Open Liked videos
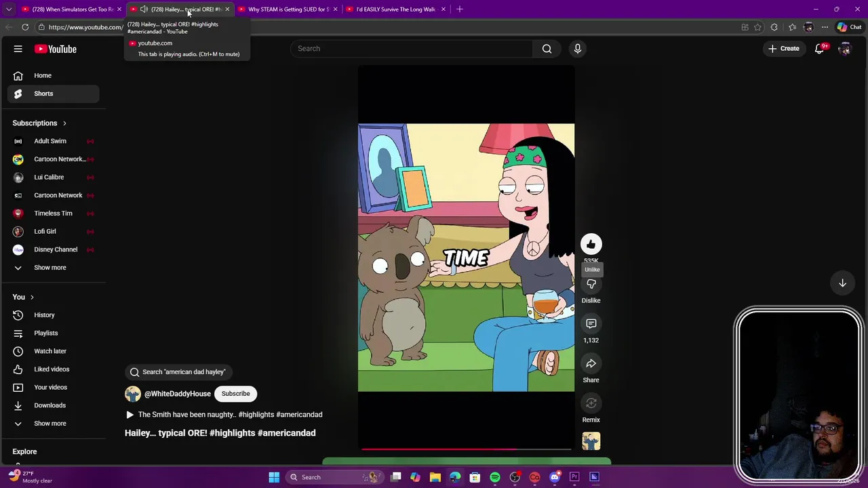This screenshot has width=868, height=488. click(53, 369)
